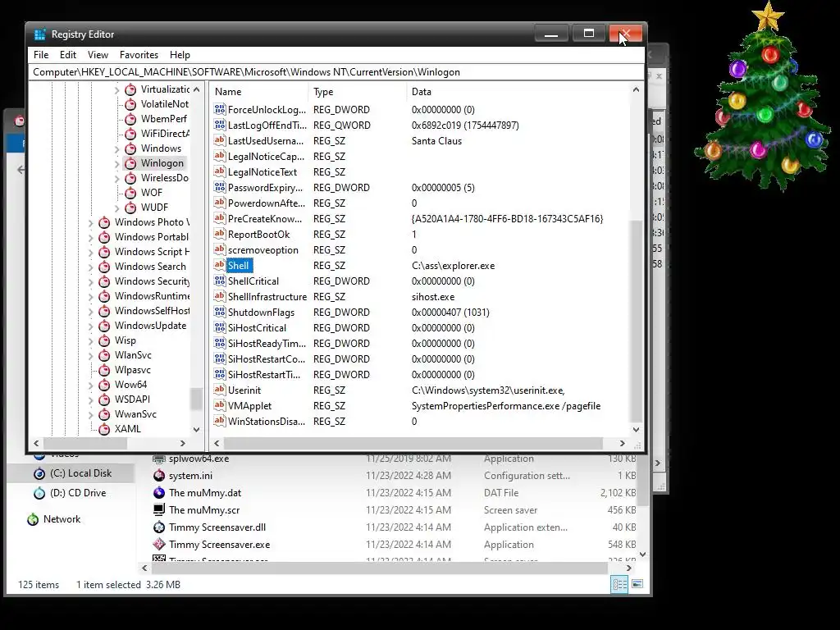Click splwow64.exe in the file list
This screenshot has width=840, height=630.
click(x=199, y=459)
